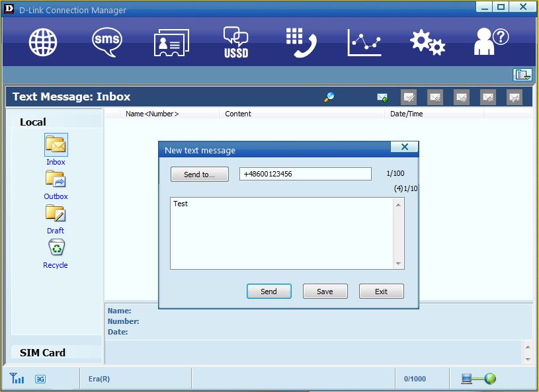Select the Draft folder
This screenshot has width=539, height=392.
pyautogui.click(x=56, y=219)
